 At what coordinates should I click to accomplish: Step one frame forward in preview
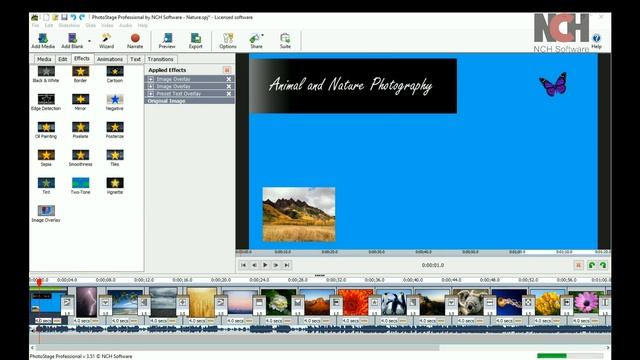[276, 265]
